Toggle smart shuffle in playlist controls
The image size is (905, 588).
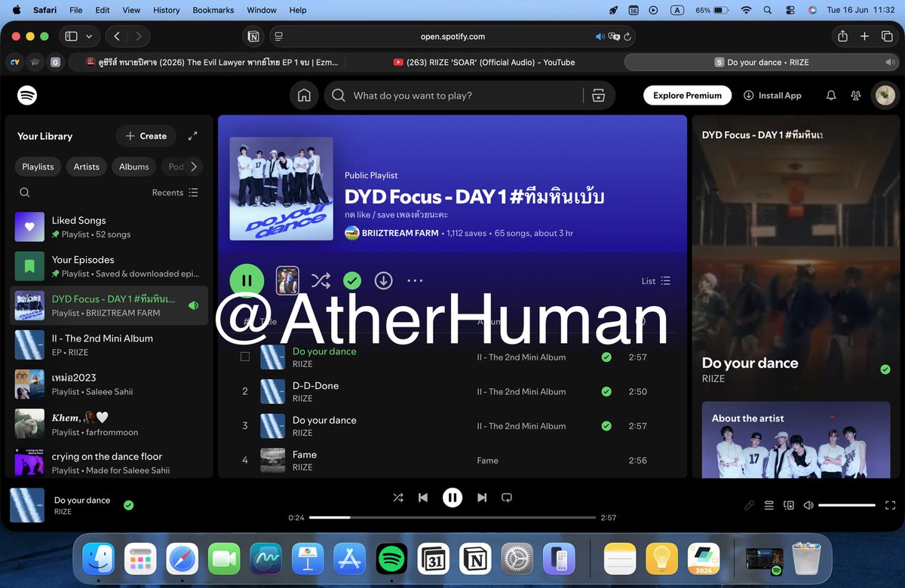[x=321, y=280]
